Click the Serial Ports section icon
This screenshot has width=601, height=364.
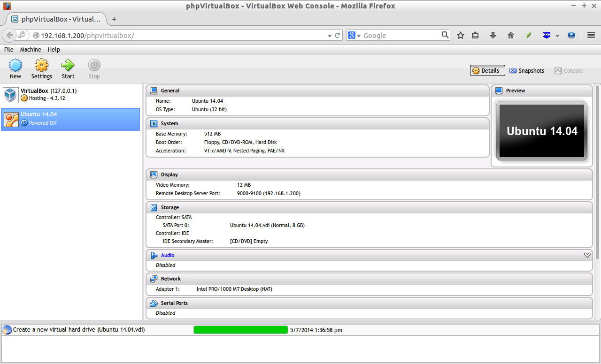[154, 303]
